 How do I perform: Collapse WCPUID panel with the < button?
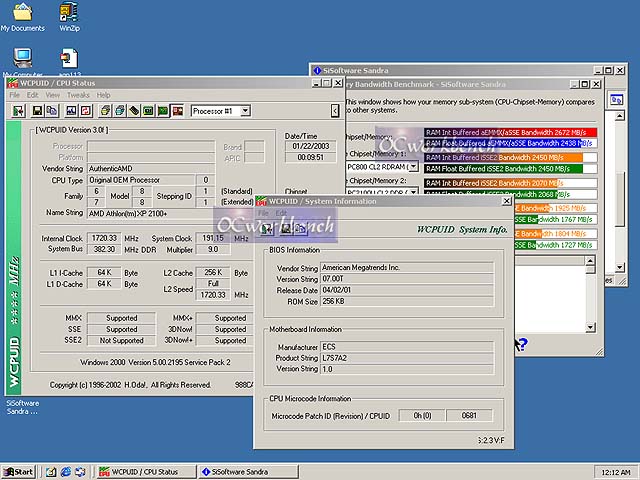tap(335, 111)
